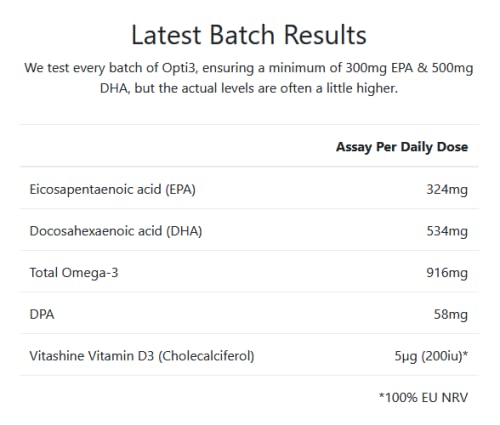Select the Assay Per Daily Dose header
The height and width of the screenshot is (425, 500).
pos(402,147)
